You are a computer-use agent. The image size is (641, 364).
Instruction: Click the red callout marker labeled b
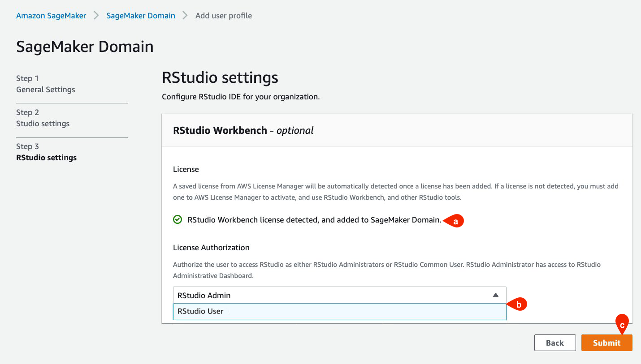pos(518,304)
